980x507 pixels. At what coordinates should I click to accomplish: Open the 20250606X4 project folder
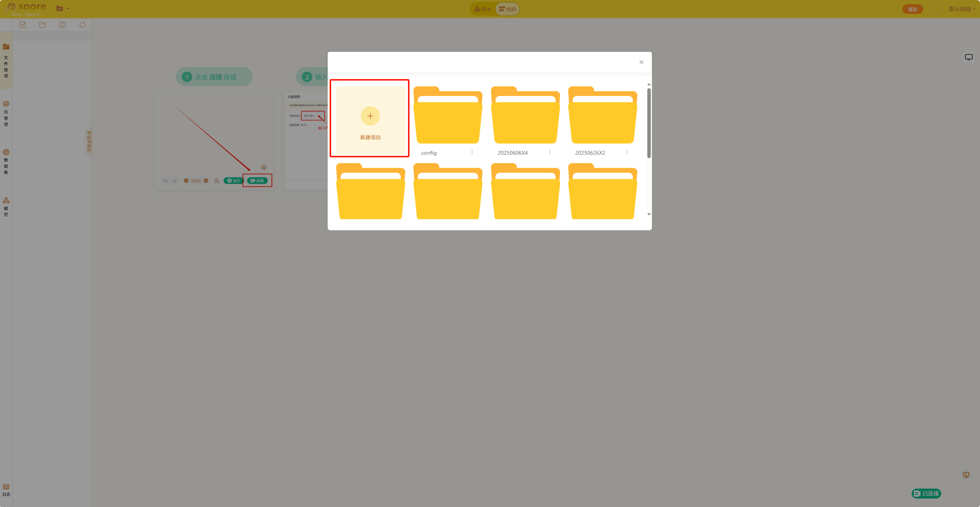525,116
